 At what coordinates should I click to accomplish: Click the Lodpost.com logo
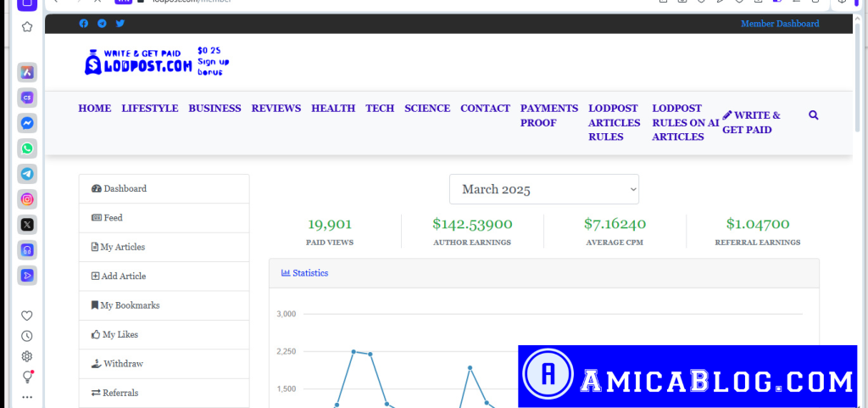click(138, 62)
